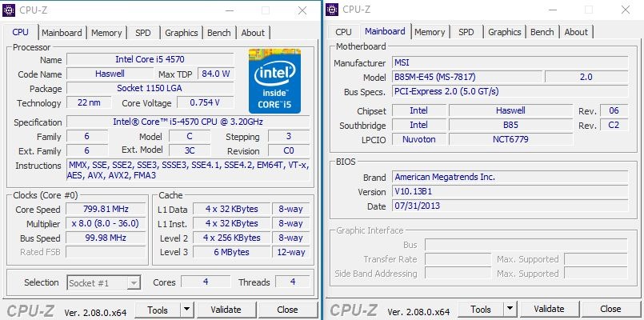The image size is (644, 320).
Task: Click Level 3 associativity 12-way field
Action: click(290, 252)
